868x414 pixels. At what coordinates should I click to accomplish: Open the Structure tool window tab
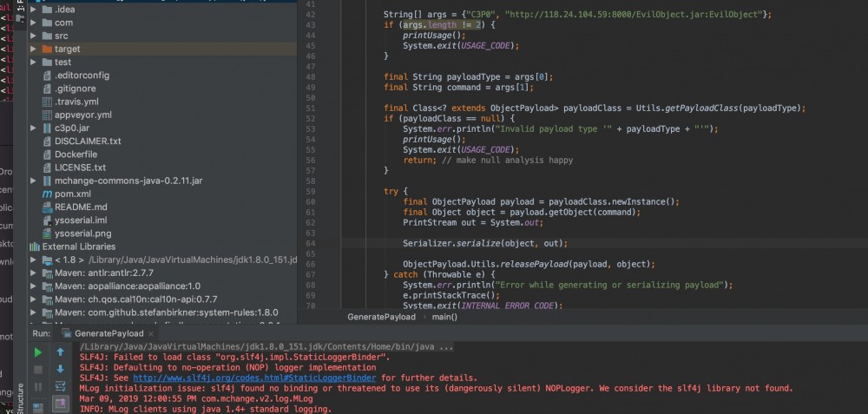[21, 398]
